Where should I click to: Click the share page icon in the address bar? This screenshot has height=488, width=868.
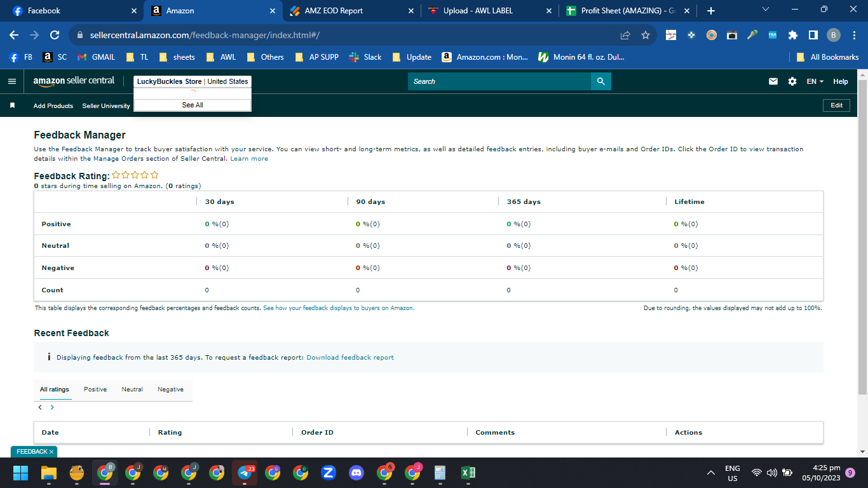point(625,35)
